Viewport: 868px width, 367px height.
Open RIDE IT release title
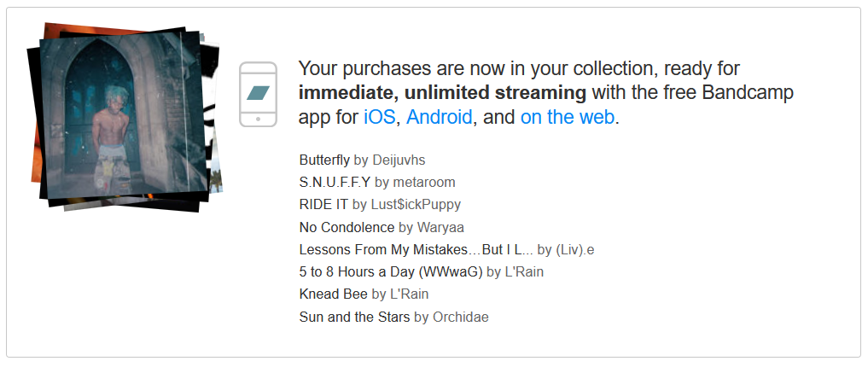coord(323,204)
